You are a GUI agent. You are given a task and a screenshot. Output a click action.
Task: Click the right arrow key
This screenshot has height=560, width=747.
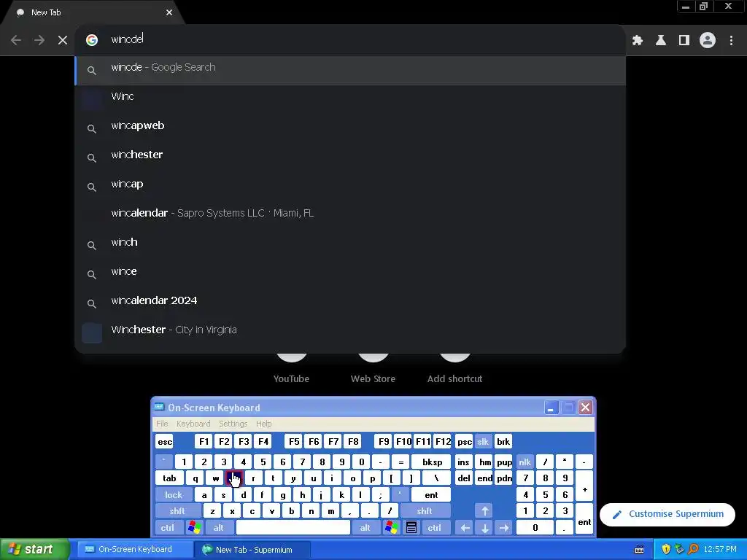[x=504, y=528]
